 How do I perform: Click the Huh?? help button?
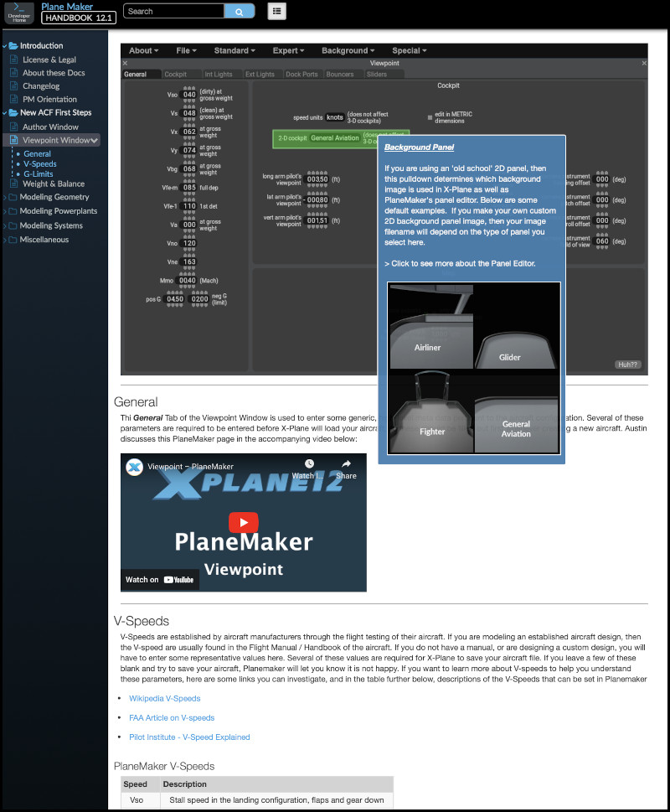pos(627,365)
